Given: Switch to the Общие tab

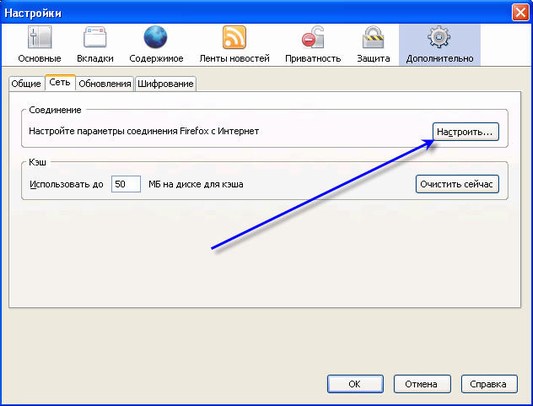Looking at the screenshot, I should pyautogui.click(x=26, y=84).
